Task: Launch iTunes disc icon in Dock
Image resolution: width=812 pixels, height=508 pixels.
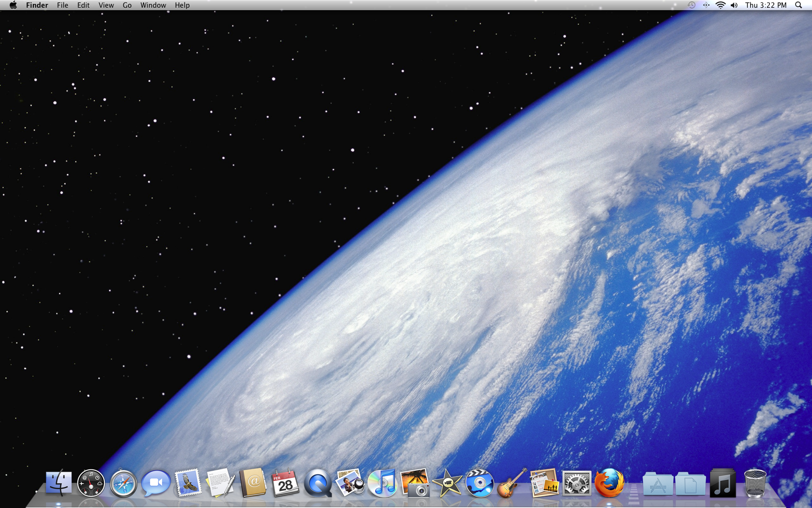Action: (382, 483)
